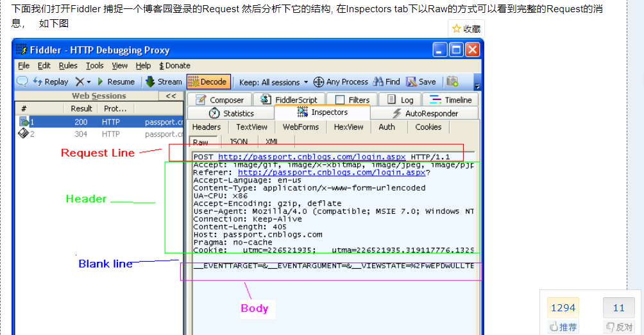Screen dimensions: 644x335
Task: Click the $ Donate menu item
Action: pos(174,65)
